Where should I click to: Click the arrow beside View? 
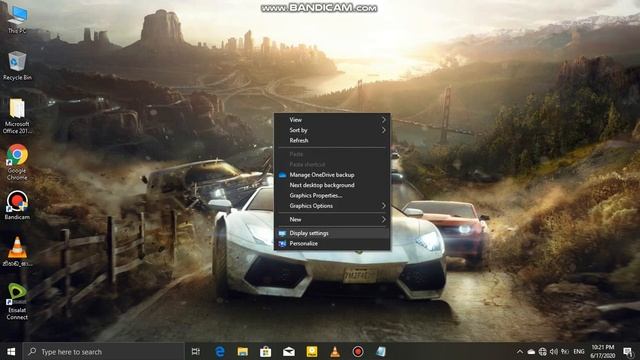[384, 120]
